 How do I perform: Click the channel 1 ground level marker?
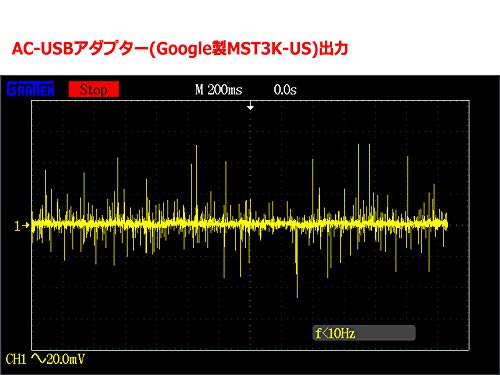22,226
